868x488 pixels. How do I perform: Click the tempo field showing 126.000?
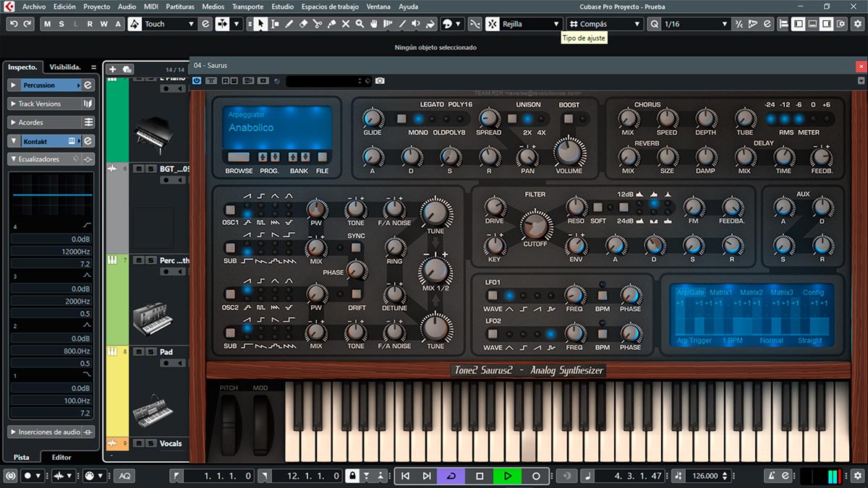tap(704, 476)
